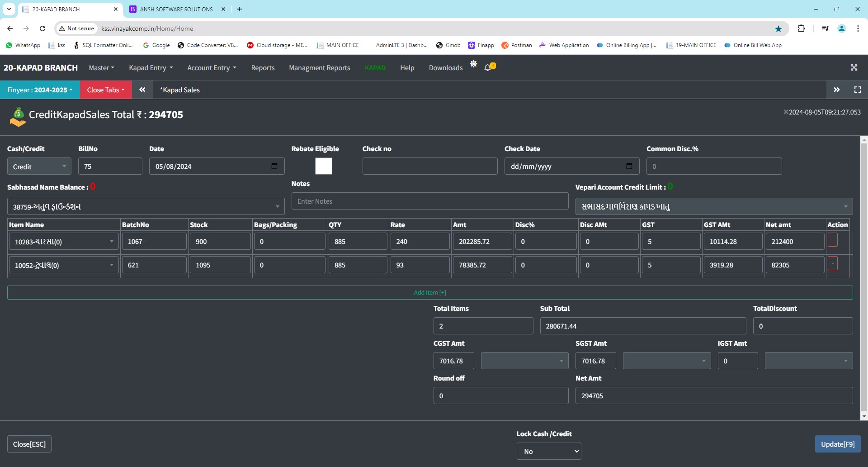This screenshot has height=467, width=868.
Task: Expand the Sabhasad Name dropdown
Action: pyautogui.click(x=146, y=207)
